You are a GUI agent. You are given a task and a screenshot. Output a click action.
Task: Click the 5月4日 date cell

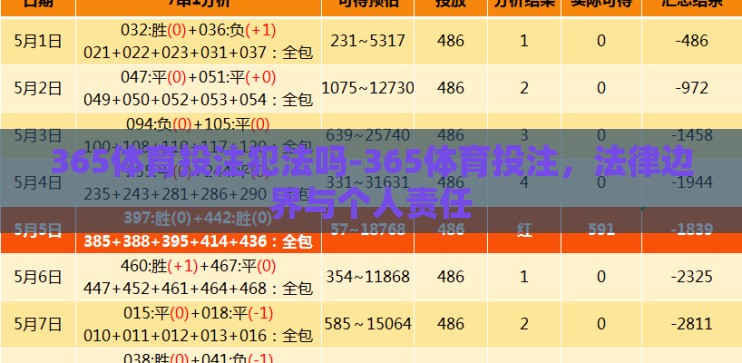pos(38,182)
